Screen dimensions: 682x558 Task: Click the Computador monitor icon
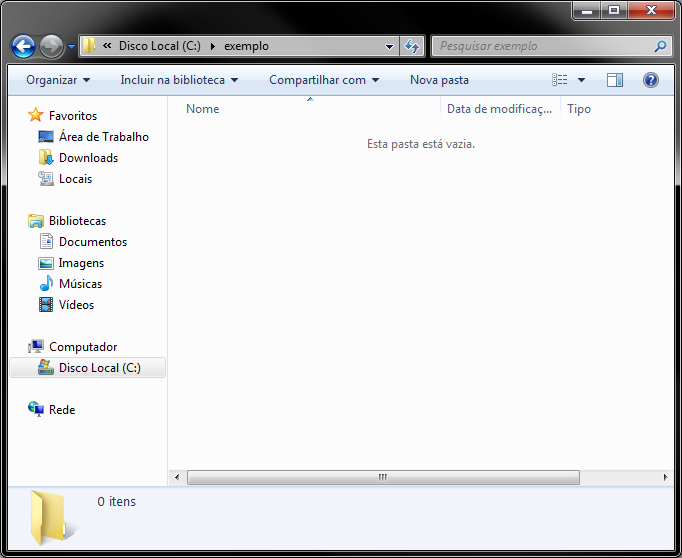pyautogui.click(x=36, y=346)
